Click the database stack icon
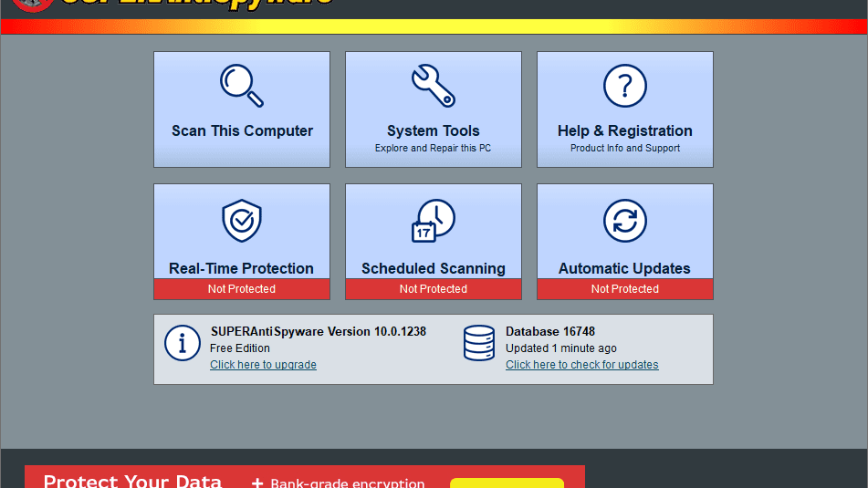868x488 pixels. click(x=479, y=343)
